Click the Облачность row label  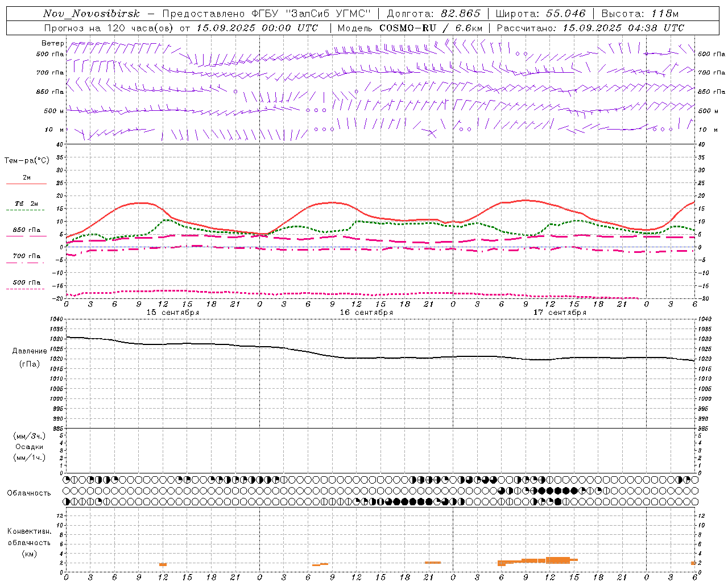(x=29, y=493)
